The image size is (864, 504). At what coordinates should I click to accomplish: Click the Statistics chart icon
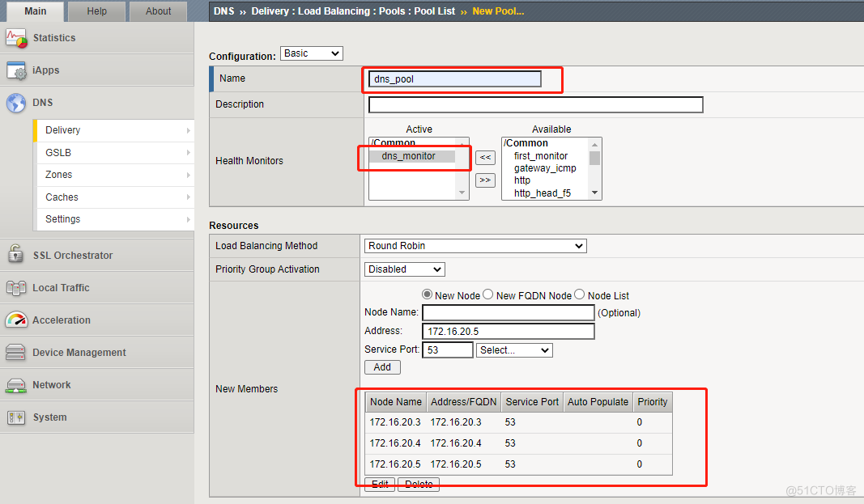pos(16,38)
